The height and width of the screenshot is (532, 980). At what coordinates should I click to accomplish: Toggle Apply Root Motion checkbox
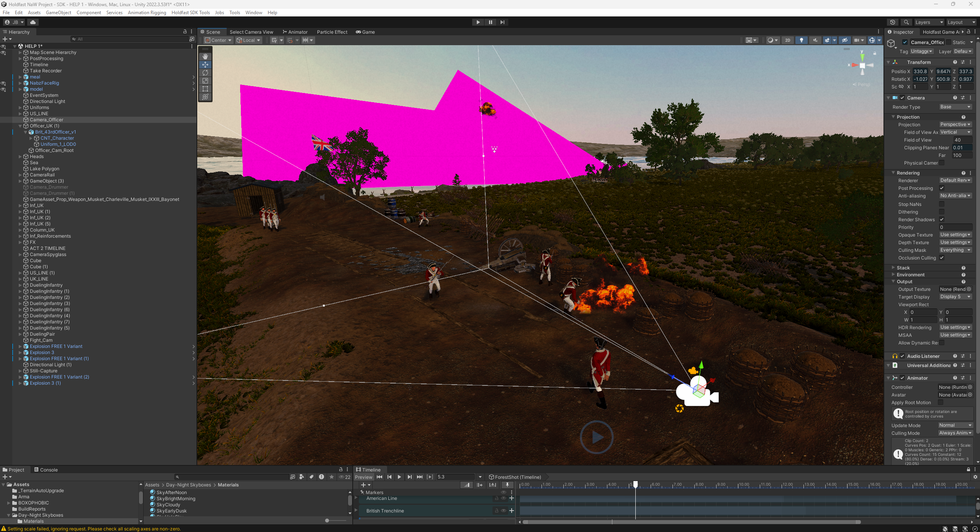[940, 402]
